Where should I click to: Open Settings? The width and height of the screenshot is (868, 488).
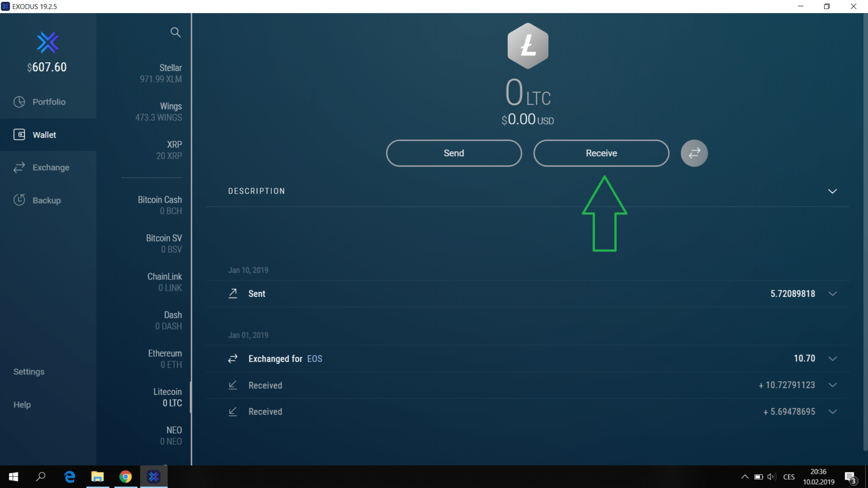[29, 372]
